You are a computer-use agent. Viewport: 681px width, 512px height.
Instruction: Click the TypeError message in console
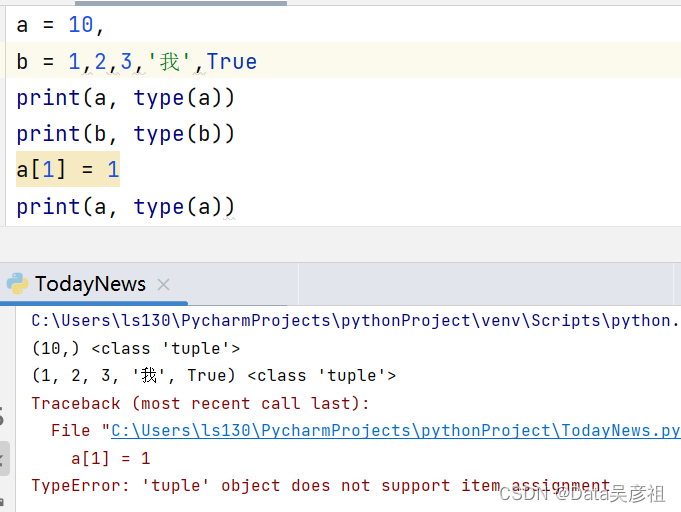(x=321, y=486)
